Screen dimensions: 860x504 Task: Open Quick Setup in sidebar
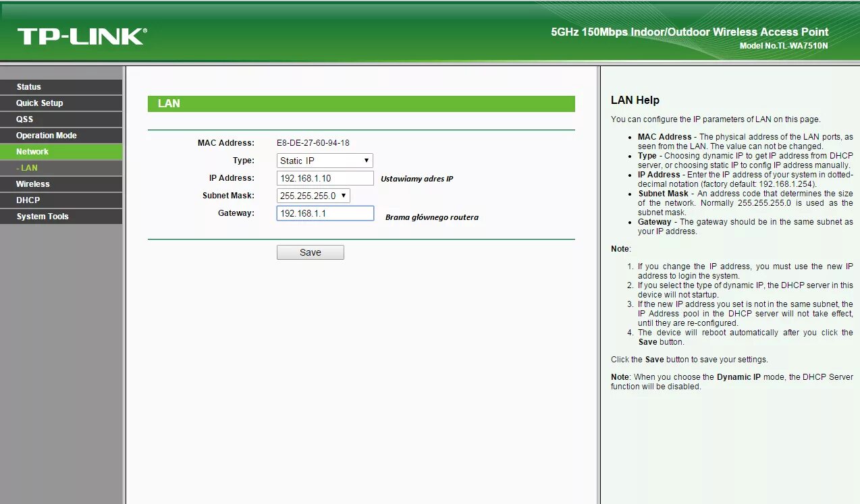(61, 103)
